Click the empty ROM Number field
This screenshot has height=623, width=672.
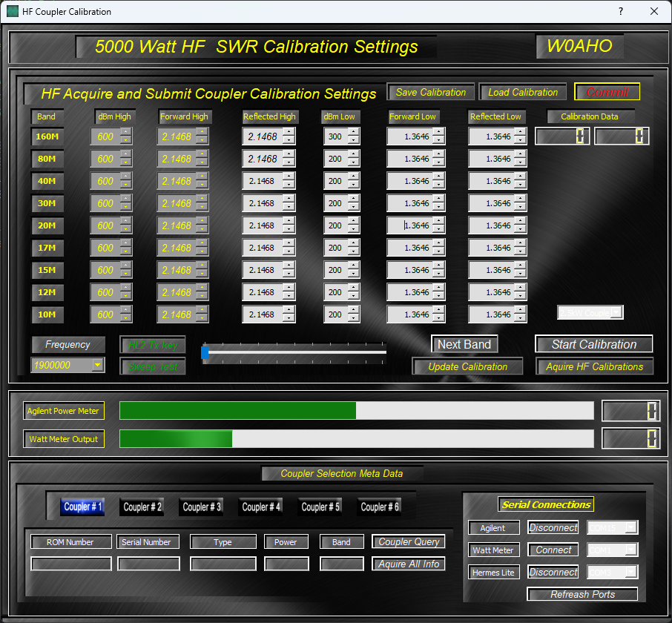(71, 564)
